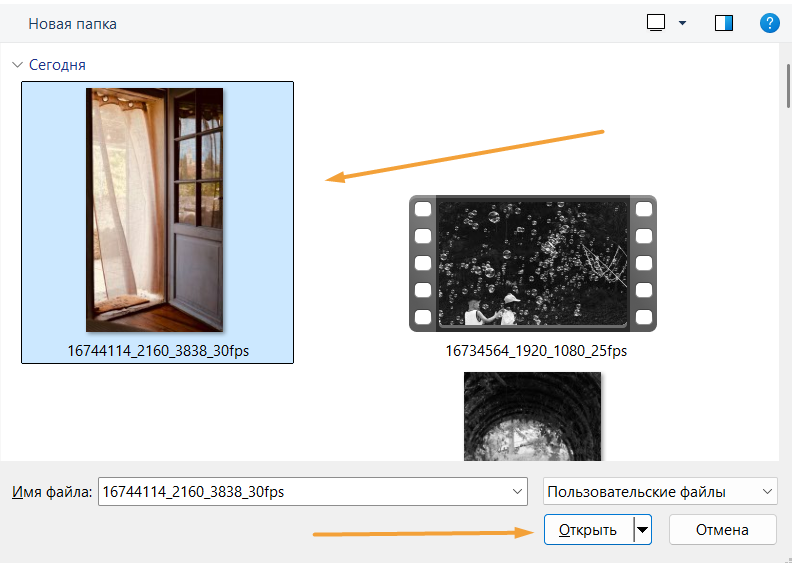Expand the "Открыть" split button arrow
Viewport: 792px width, 563px height.
[642, 530]
